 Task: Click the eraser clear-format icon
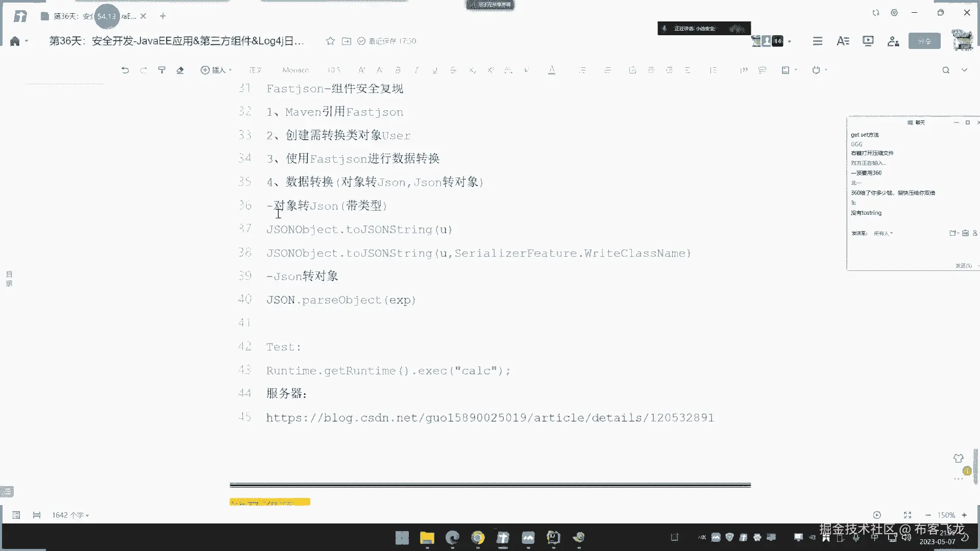pyautogui.click(x=180, y=70)
